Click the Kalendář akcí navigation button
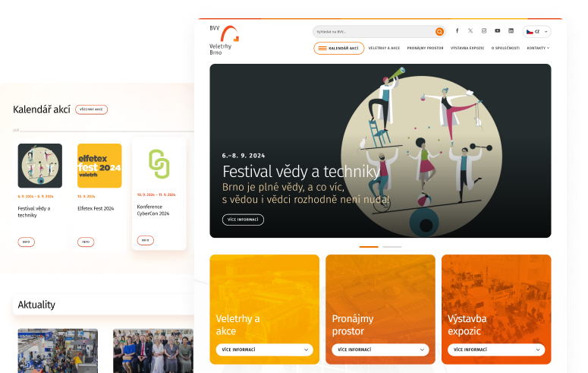This screenshot has height=373, width=588. pos(338,48)
